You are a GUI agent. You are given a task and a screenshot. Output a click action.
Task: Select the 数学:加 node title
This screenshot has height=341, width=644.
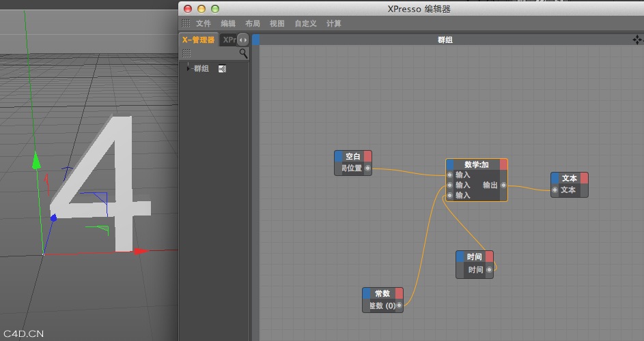[477, 164]
